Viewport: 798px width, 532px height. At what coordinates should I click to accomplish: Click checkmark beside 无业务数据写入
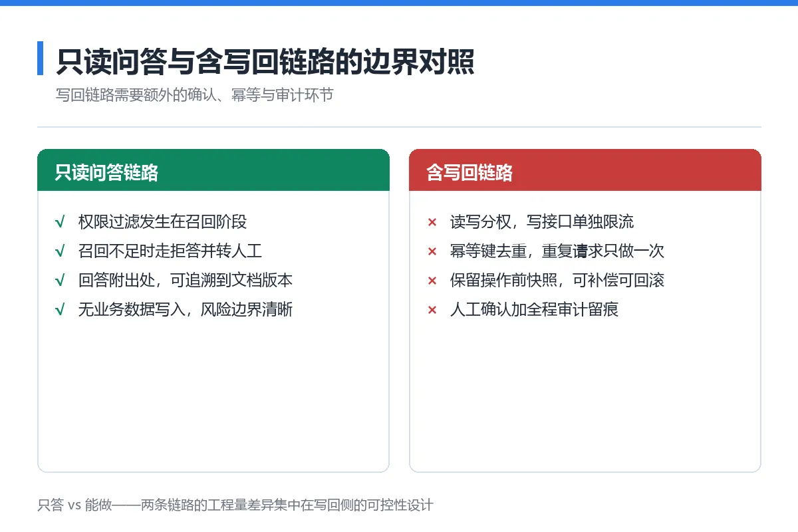60,309
